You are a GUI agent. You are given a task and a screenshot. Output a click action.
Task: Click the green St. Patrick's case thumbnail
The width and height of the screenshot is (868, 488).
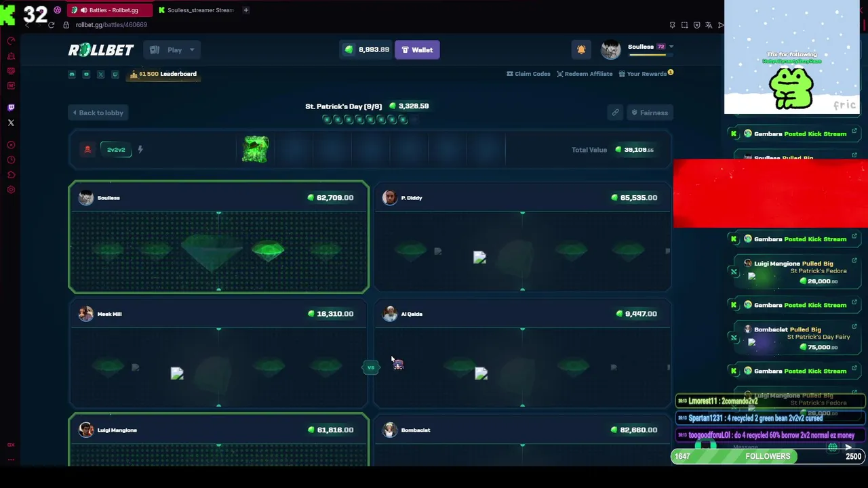(256, 150)
